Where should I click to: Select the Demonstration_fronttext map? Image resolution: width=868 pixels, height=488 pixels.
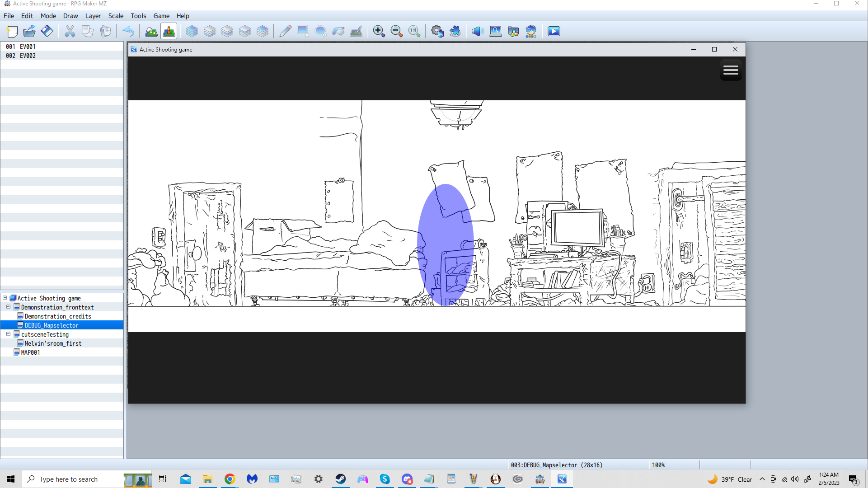point(57,307)
